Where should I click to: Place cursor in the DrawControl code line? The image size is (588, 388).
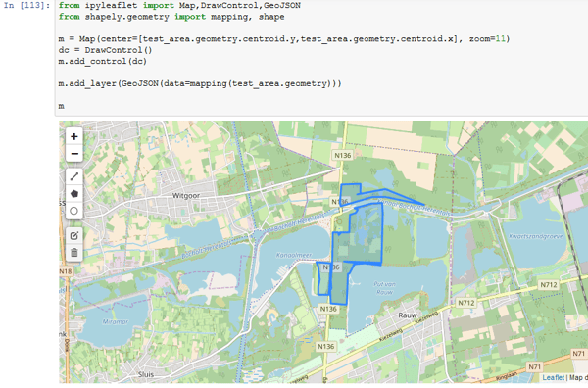[105, 50]
